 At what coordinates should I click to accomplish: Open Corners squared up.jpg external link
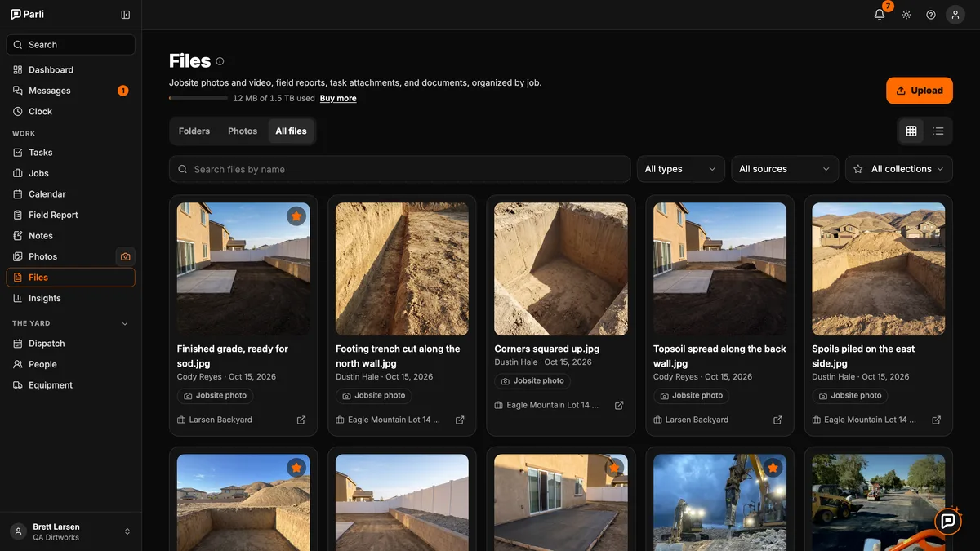click(x=619, y=405)
